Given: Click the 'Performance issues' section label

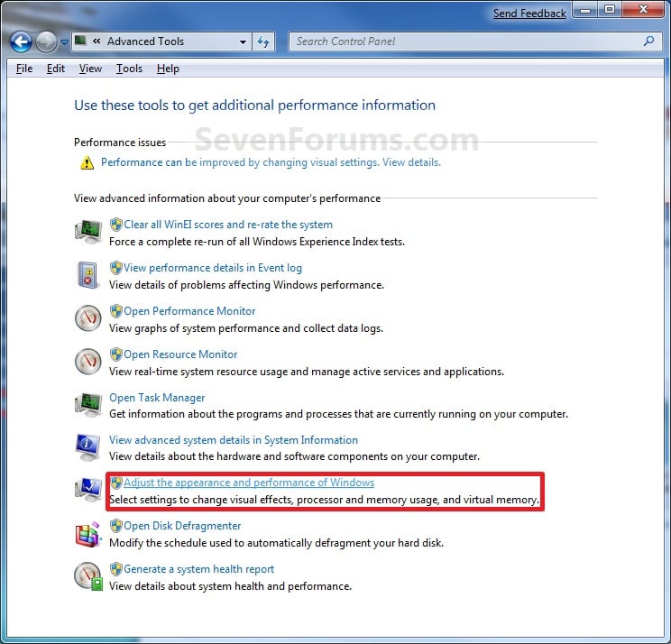Looking at the screenshot, I should (120, 143).
